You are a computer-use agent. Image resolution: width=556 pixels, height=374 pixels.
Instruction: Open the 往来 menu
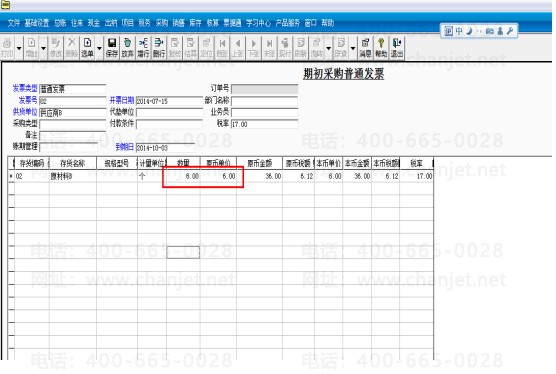click(x=77, y=23)
